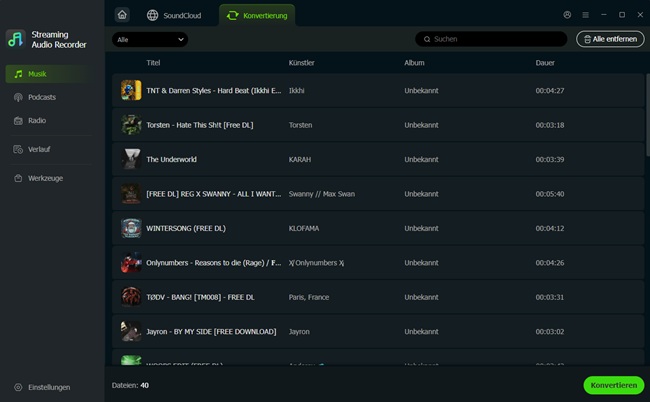Click the Podcasts microphone icon
Viewport: 650px width, 402px height.
coord(18,97)
